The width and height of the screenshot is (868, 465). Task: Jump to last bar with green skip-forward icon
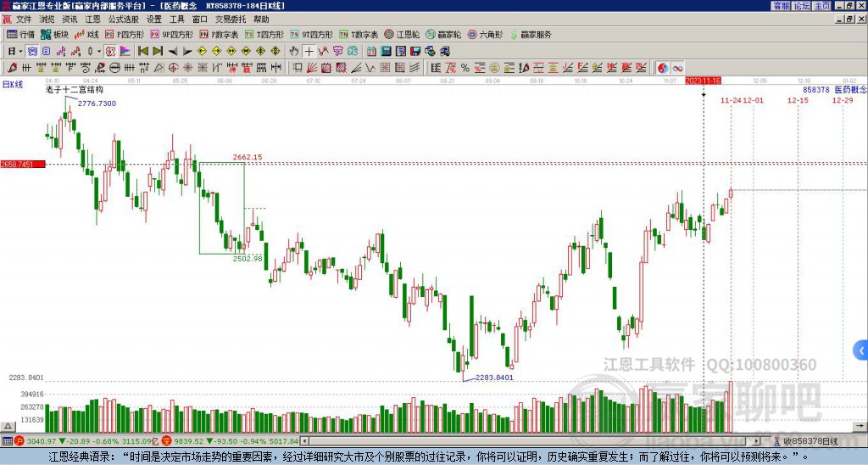pyautogui.click(x=158, y=52)
